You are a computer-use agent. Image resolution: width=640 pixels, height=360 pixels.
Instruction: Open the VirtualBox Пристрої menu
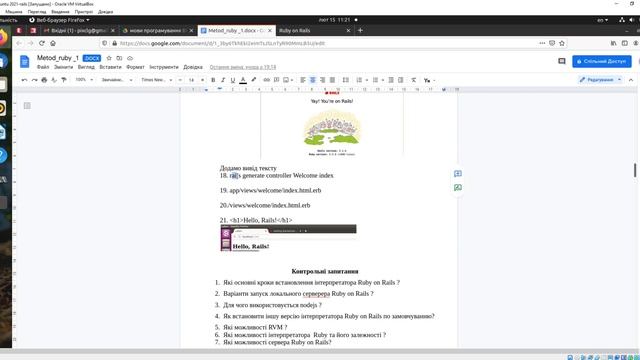coord(84,12)
